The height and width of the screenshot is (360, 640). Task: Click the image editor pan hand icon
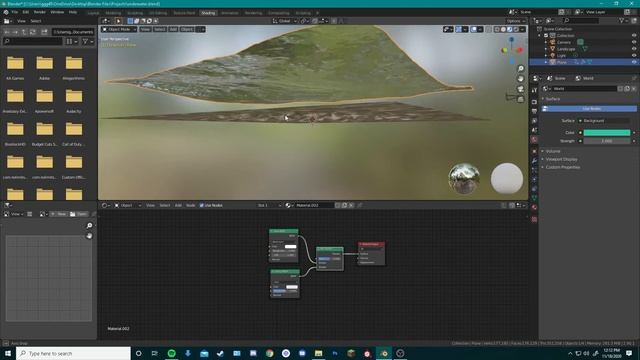[x=89, y=236]
